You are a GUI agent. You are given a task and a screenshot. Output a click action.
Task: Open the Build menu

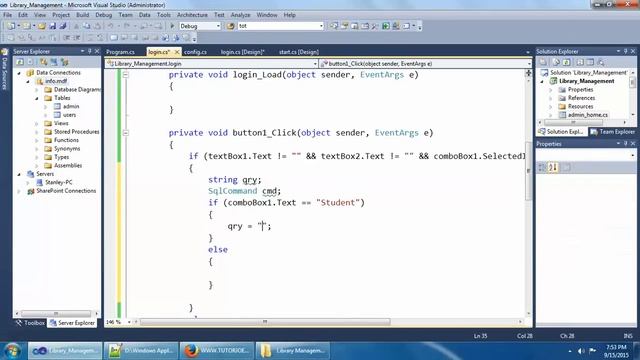(82, 15)
